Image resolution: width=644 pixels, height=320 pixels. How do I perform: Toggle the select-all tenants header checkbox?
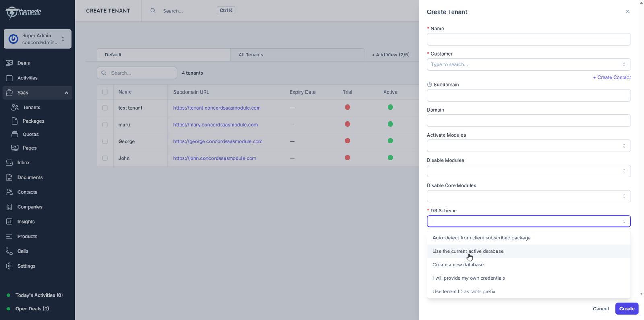tap(105, 92)
